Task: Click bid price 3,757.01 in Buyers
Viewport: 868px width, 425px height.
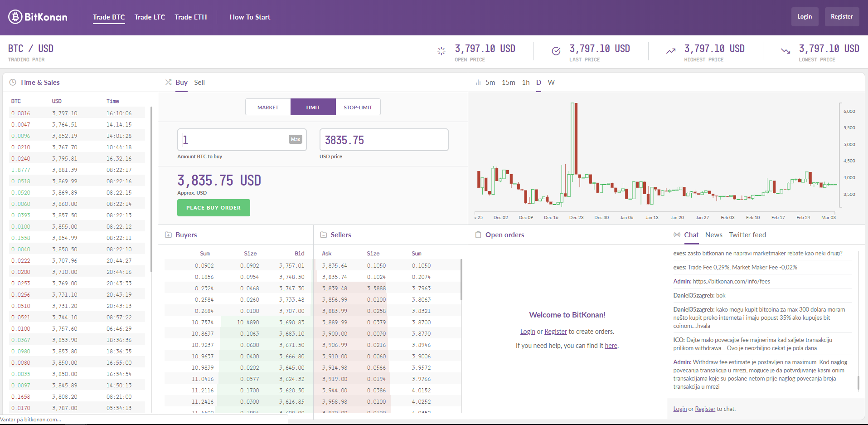Action: point(292,266)
